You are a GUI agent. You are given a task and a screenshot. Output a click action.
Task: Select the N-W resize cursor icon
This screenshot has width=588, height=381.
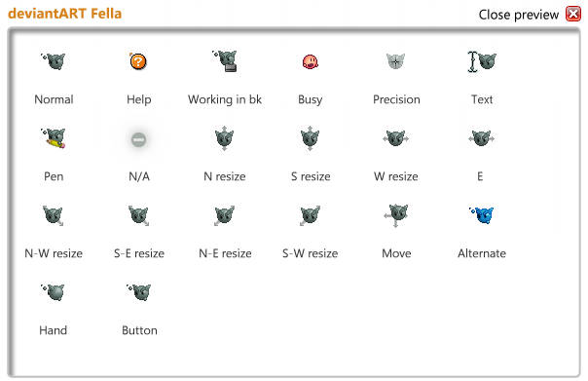[53, 215]
